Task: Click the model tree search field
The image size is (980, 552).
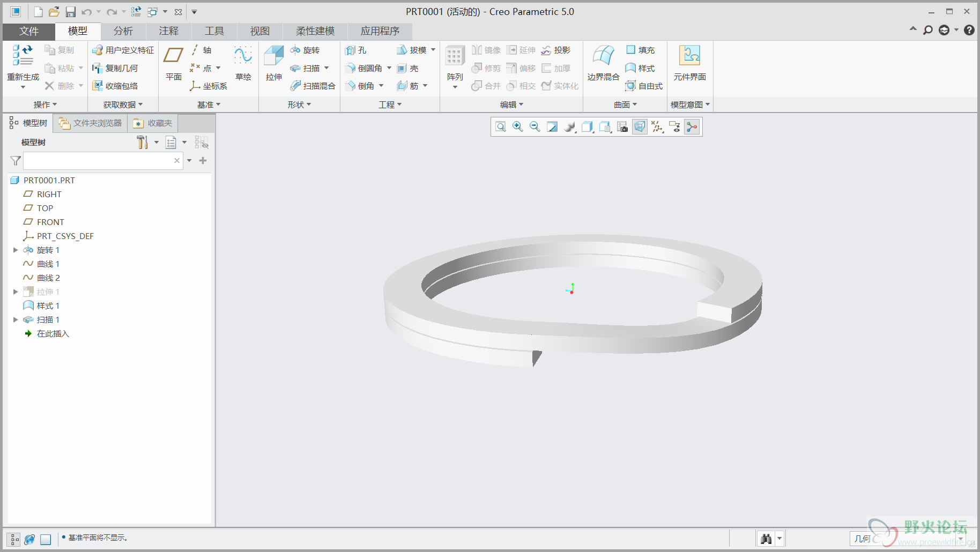Action: [98, 161]
